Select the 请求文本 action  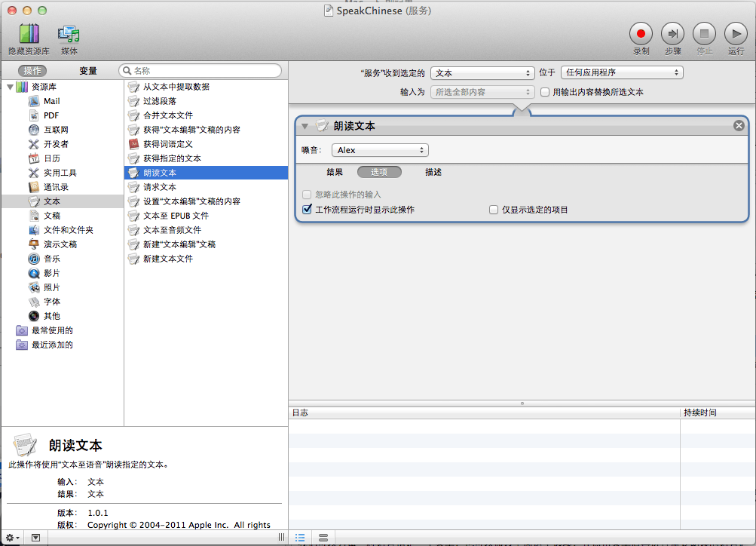click(x=207, y=187)
